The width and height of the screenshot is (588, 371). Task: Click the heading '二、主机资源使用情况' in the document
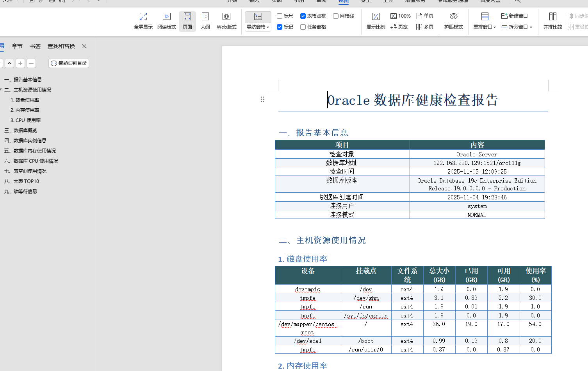[x=323, y=240]
